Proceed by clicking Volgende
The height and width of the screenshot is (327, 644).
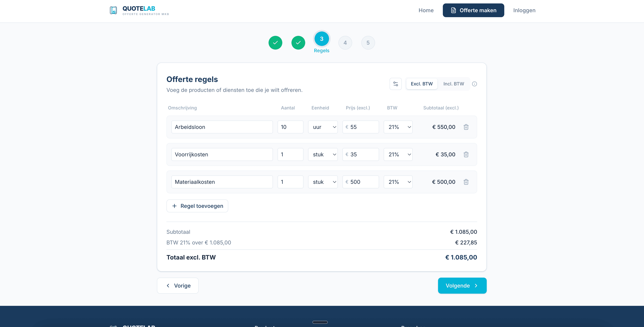click(x=462, y=286)
